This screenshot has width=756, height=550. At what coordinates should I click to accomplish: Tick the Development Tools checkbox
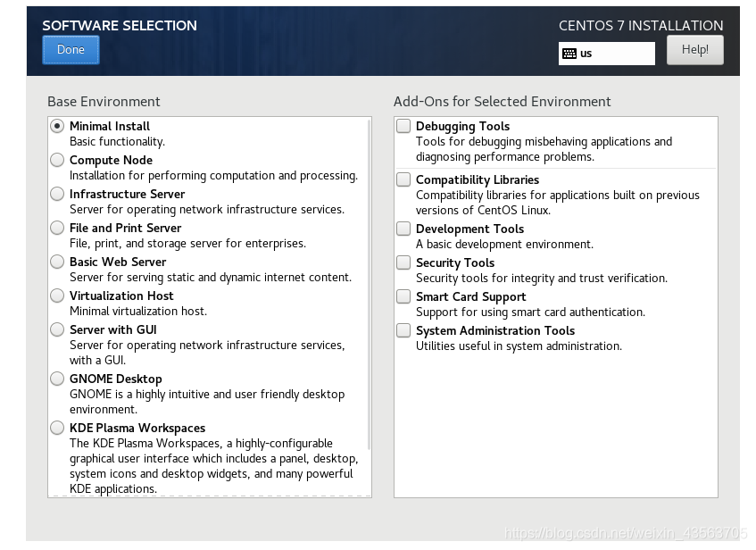[x=403, y=229]
